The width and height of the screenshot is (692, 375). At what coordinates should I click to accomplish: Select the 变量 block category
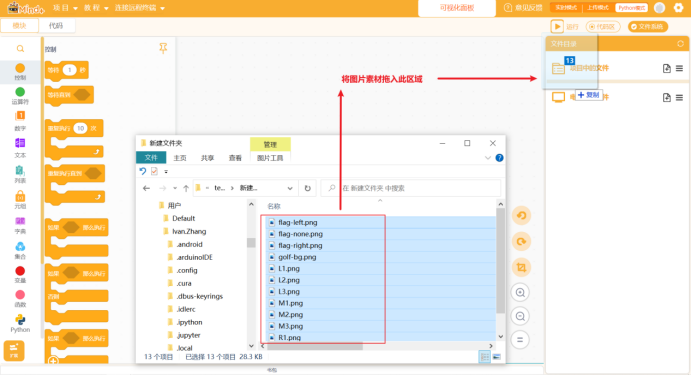click(20, 274)
